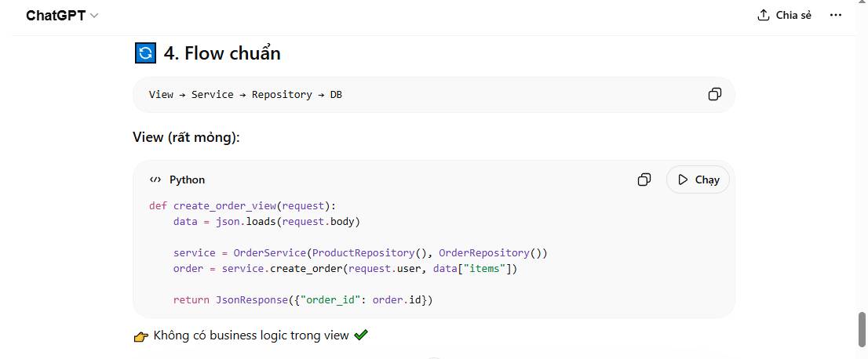This screenshot has height=359, width=868.
Task: Click the code brackets icon beside Python
Action: coord(155,179)
